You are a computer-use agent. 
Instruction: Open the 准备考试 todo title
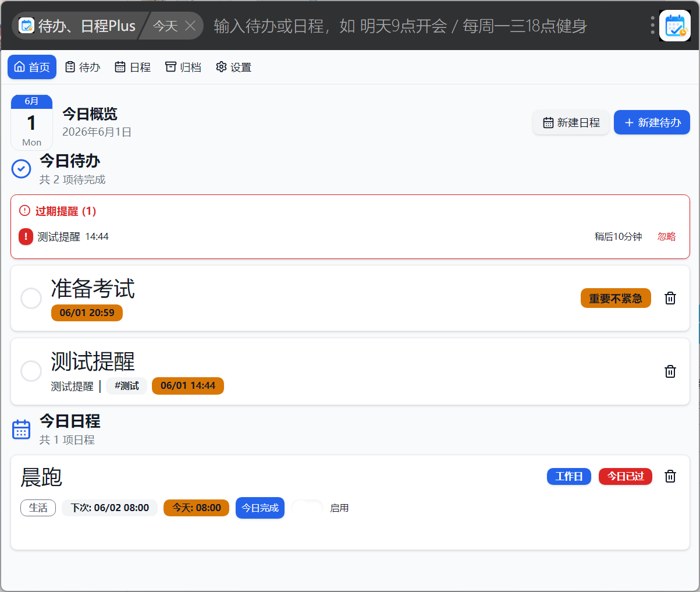(93, 289)
